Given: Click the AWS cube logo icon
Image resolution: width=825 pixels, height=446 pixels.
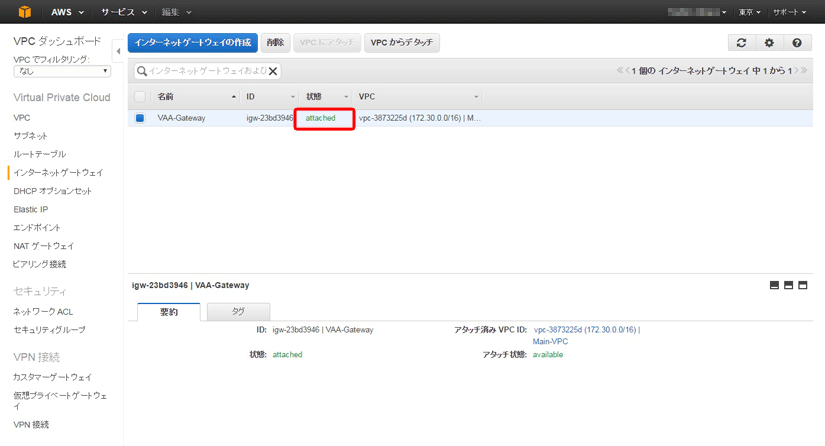Looking at the screenshot, I should (x=21, y=12).
